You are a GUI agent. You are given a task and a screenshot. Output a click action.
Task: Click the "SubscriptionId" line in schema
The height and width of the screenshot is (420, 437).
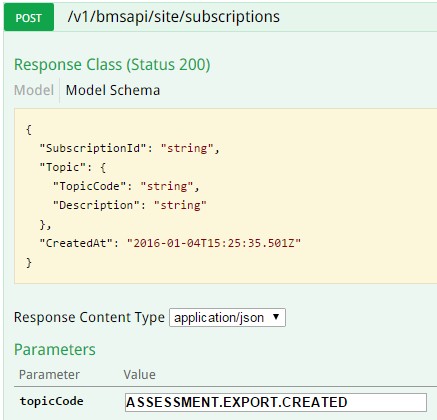[129, 148]
